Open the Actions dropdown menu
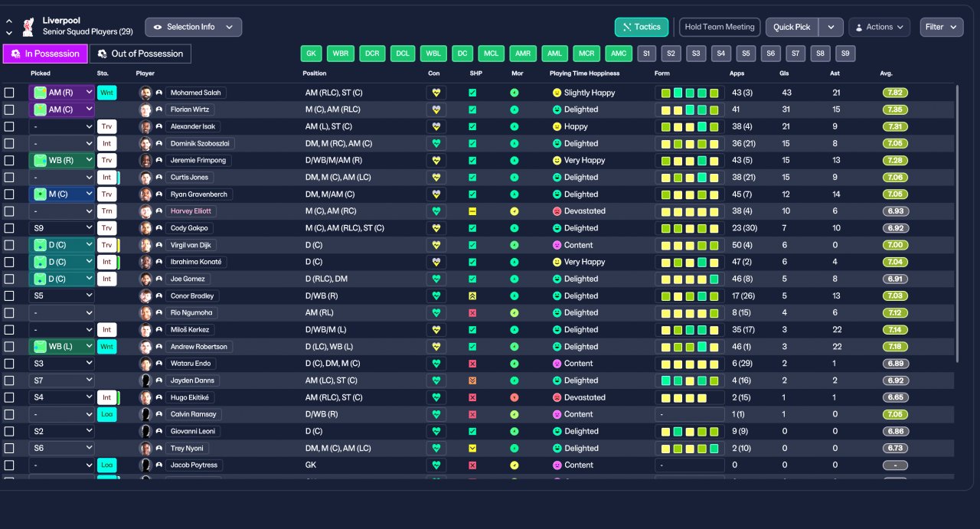 point(879,27)
